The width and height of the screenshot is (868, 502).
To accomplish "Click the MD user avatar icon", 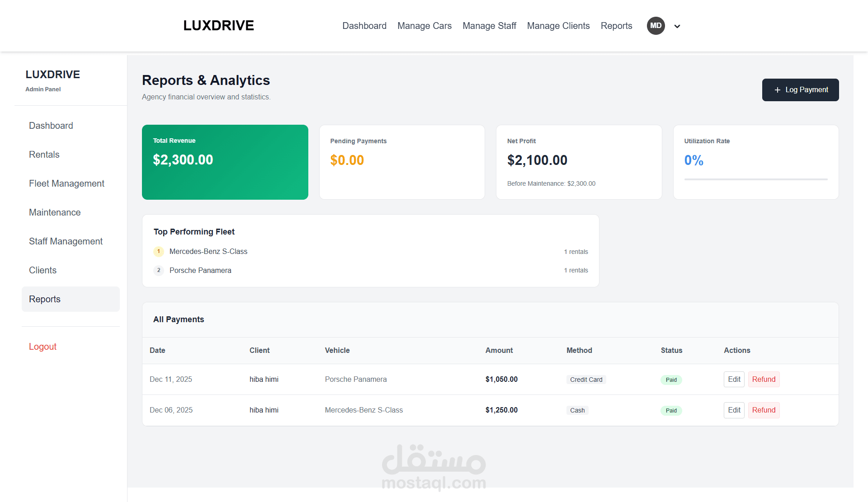I will (x=656, y=26).
